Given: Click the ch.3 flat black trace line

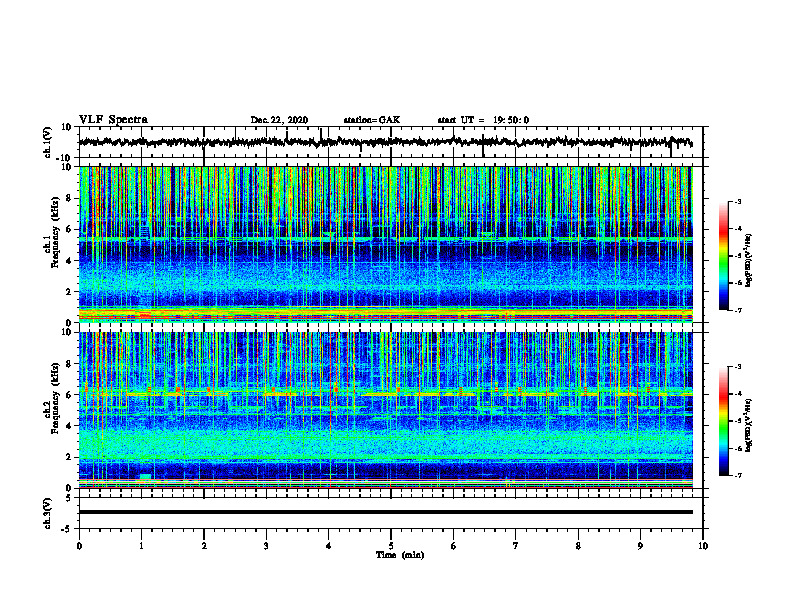Looking at the screenshot, I should tap(386, 512).
